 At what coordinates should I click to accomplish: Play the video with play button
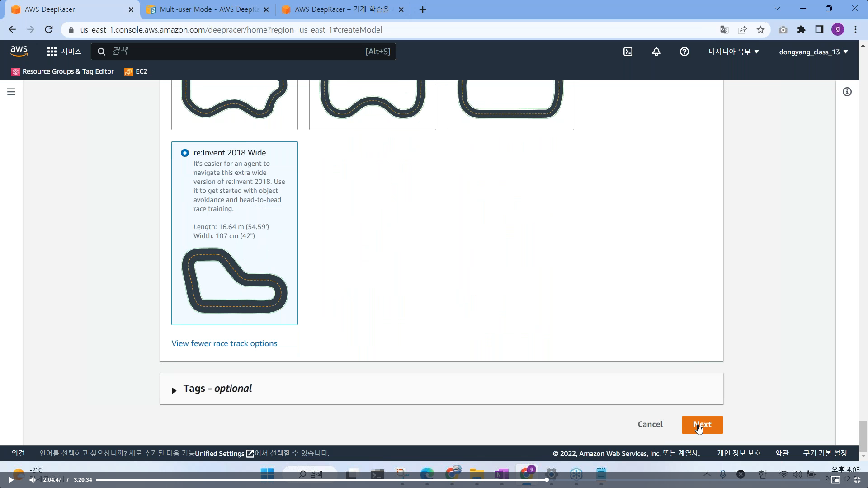(x=11, y=480)
